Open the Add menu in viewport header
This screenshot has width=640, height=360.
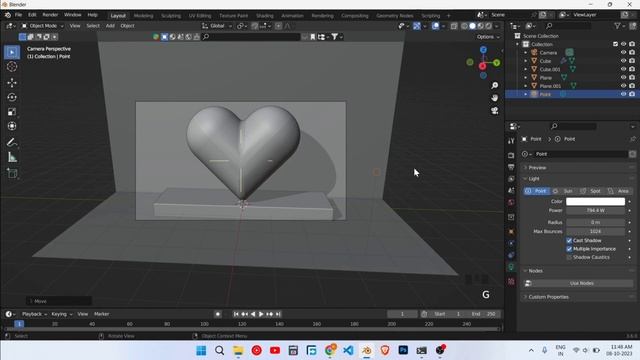110,26
